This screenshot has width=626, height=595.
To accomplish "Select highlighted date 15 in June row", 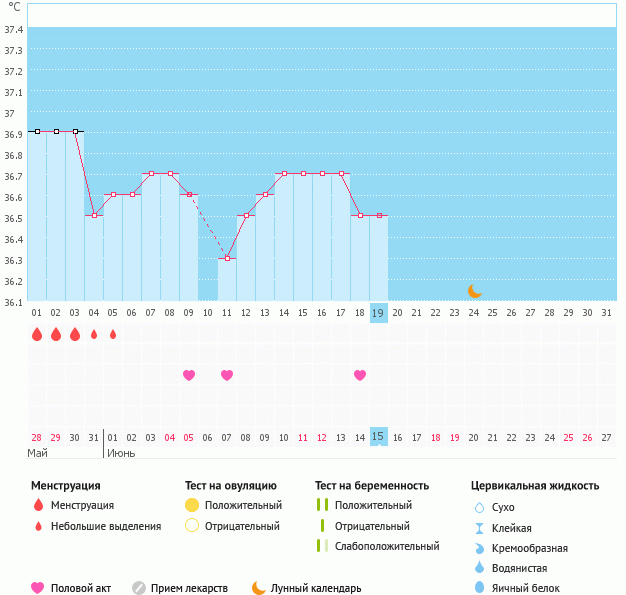I will 378,436.
